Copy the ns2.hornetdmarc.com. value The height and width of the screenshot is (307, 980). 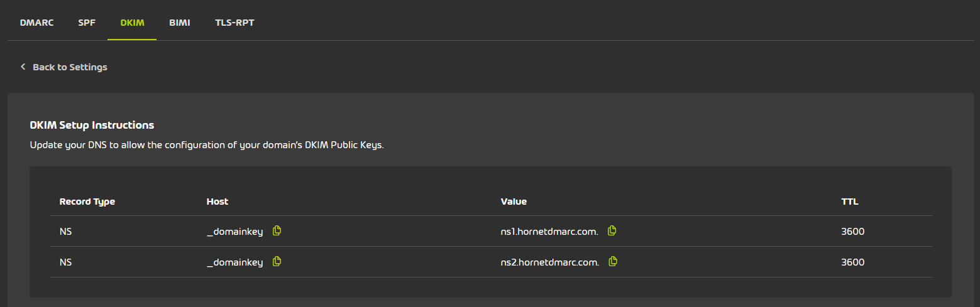(613, 262)
